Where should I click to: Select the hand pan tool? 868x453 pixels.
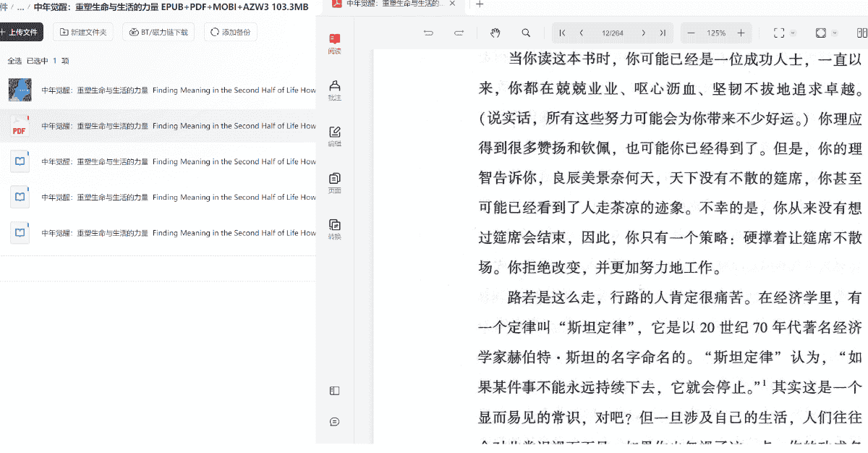495,33
